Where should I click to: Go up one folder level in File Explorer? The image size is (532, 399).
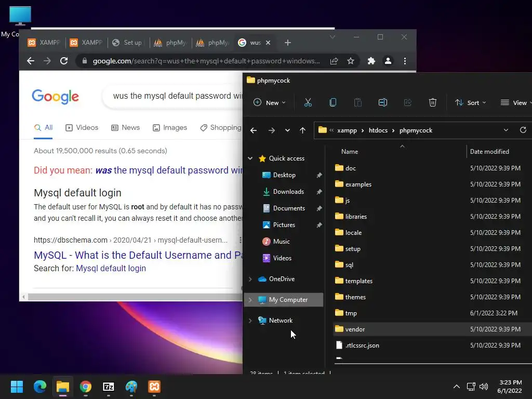click(x=303, y=130)
